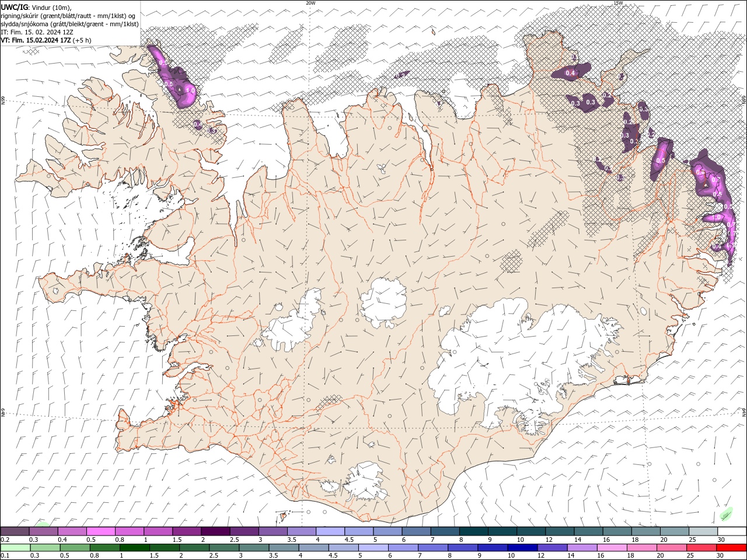Pick the mauve 0.3 swatch in snow legend

point(43,531)
